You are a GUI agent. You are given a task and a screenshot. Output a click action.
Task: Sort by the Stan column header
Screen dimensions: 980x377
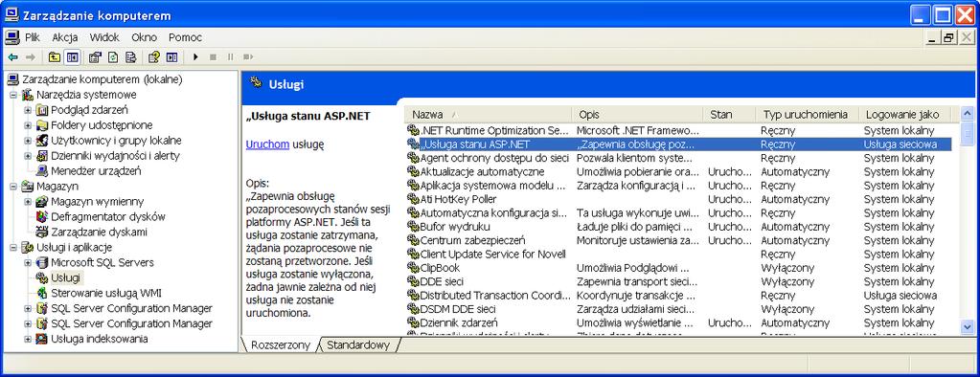(x=729, y=114)
